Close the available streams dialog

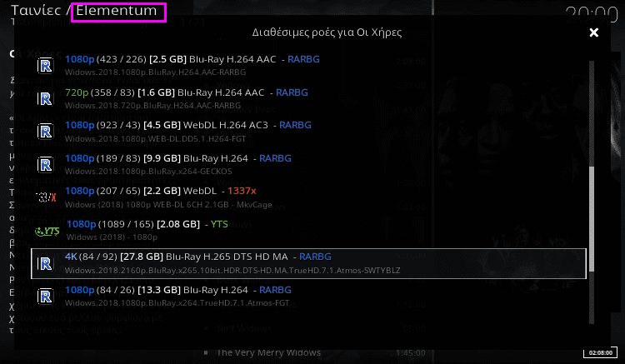click(x=593, y=32)
